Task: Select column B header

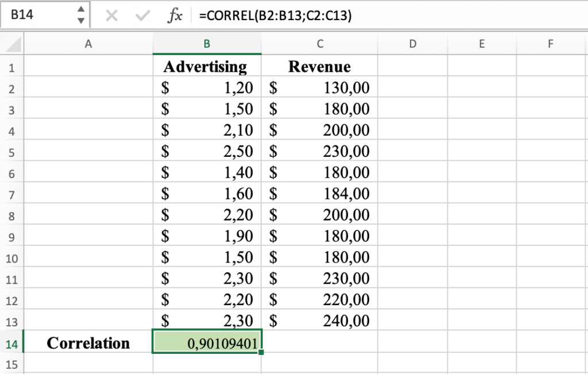Action: coord(207,44)
